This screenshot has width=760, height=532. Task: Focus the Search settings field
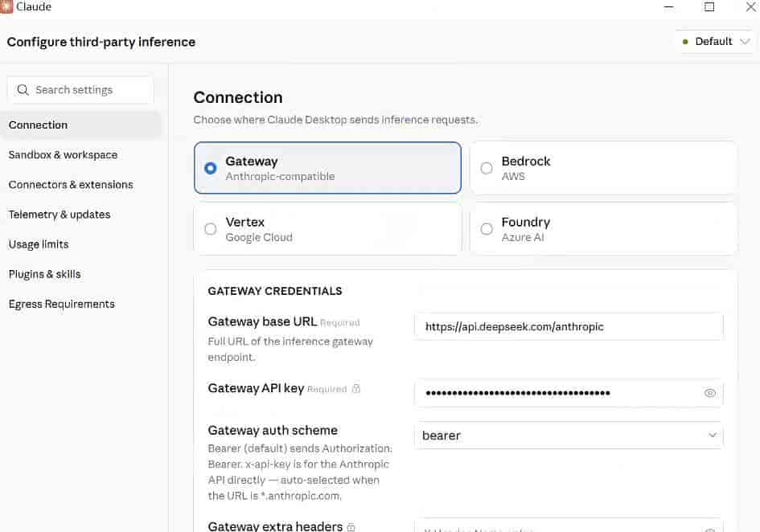(x=80, y=90)
